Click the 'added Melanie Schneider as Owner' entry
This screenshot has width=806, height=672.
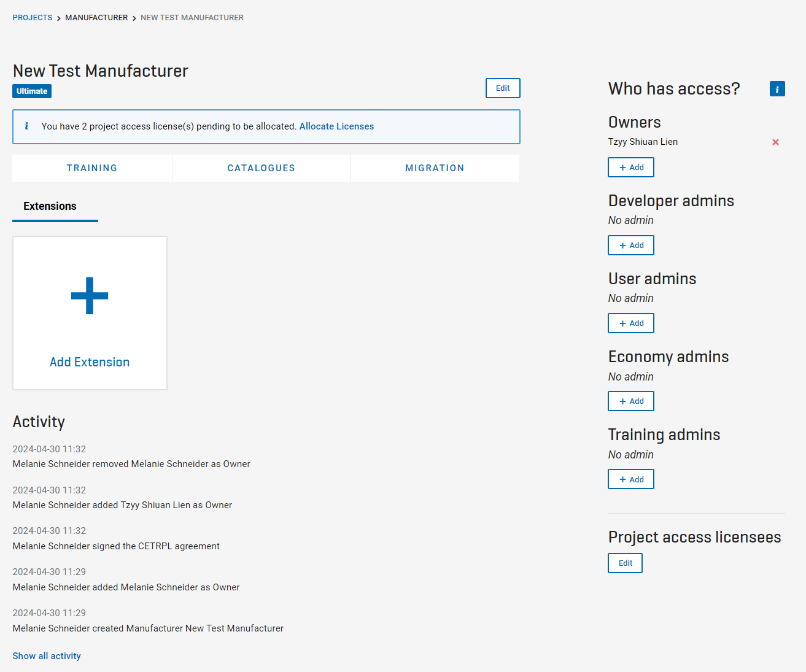point(126,587)
